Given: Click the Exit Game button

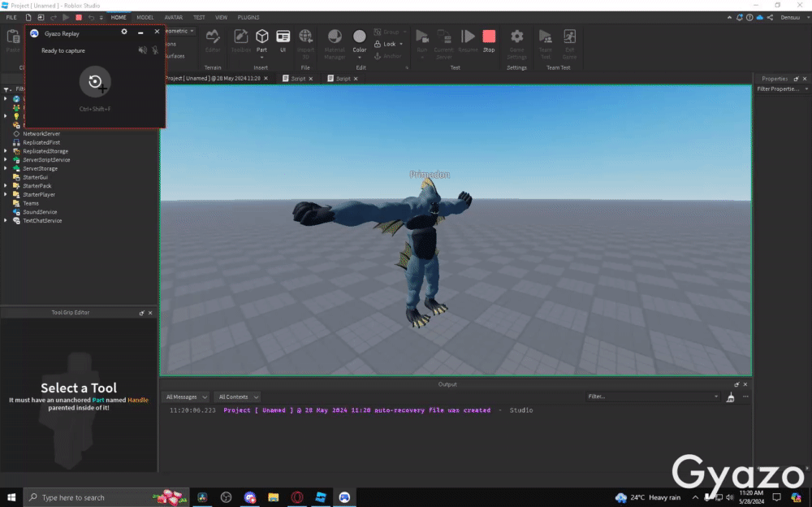Looking at the screenshot, I should pyautogui.click(x=570, y=44).
